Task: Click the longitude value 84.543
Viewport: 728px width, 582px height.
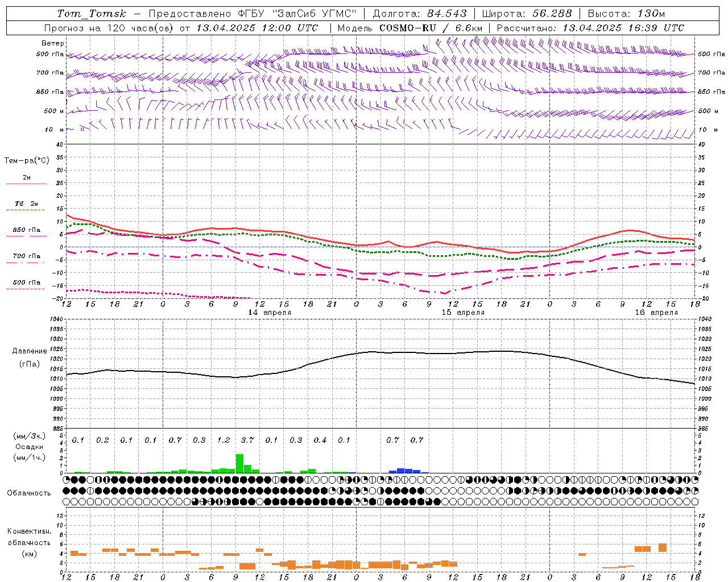Action: pos(446,14)
